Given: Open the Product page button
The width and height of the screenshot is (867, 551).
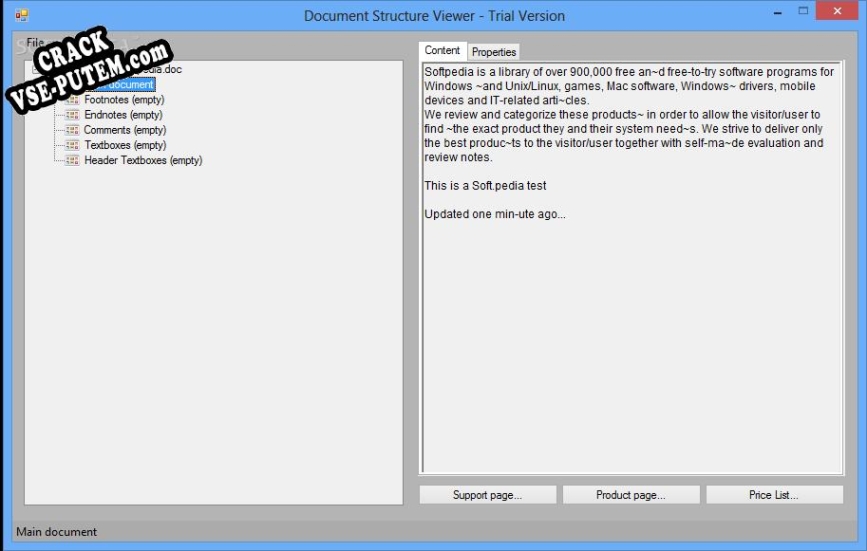Looking at the screenshot, I should pos(631,495).
